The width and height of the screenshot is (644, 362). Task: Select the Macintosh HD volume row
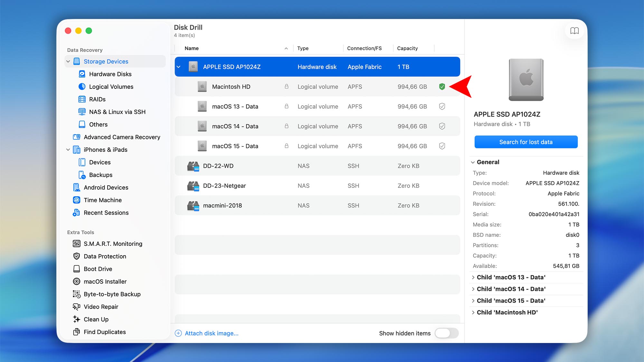pyautogui.click(x=317, y=87)
